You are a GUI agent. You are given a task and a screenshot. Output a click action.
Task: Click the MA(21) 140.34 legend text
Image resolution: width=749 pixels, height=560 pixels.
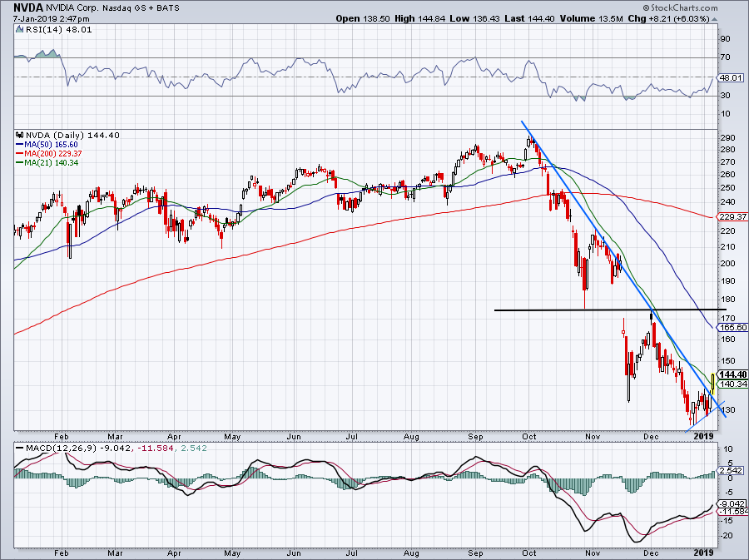tap(51, 163)
